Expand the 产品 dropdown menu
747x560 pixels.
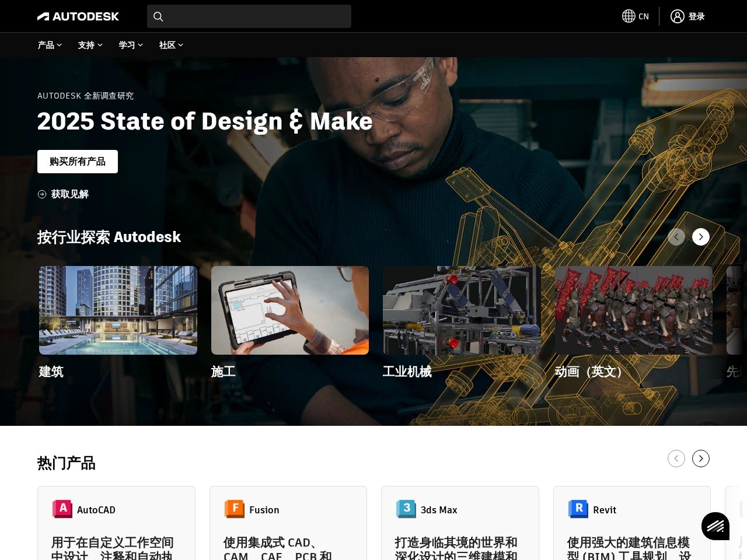point(50,45)
